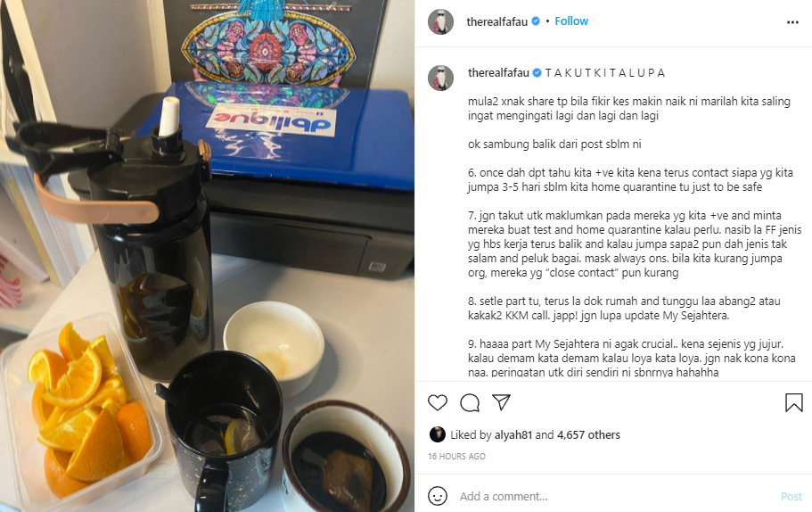Screen dimensions: 812x512
Task: Share the post with the paper plane icon
Action: (x=501, y=402)
